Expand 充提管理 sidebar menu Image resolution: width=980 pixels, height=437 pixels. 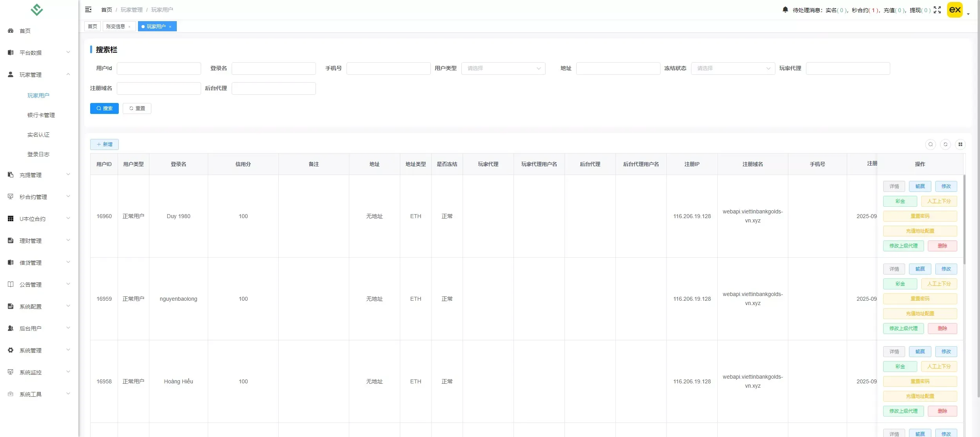coord(39,175)
